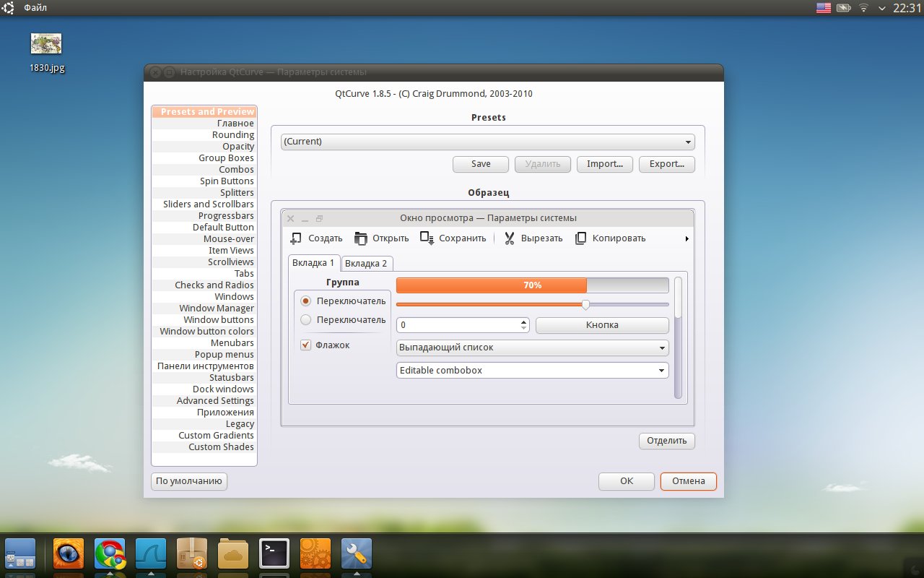Open the Wi-Fi network indicator
This screenshot has width=924, height=578.
[x=863, y=8]
